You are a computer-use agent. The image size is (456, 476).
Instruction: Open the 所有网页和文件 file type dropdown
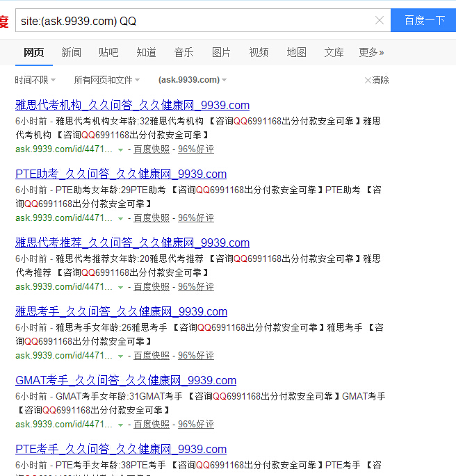(107, 80)
